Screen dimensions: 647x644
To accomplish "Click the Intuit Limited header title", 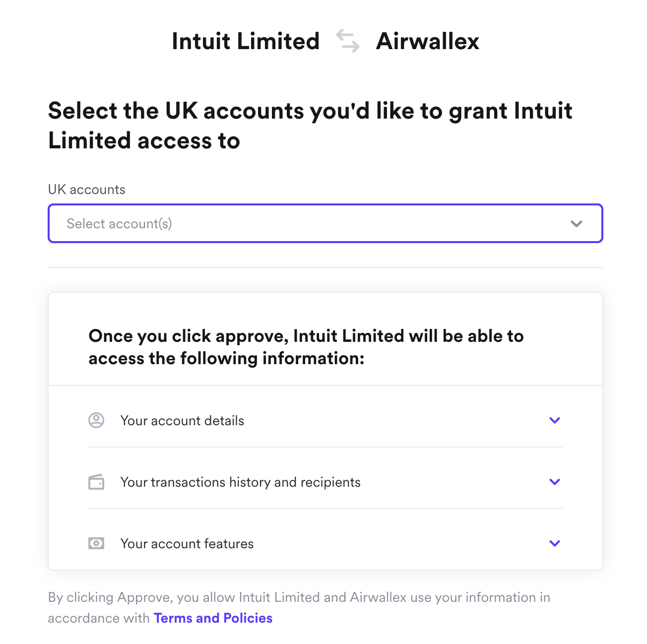I will point(246,41).
